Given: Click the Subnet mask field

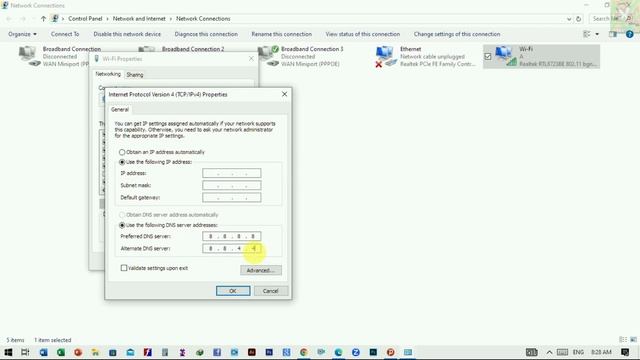Looking at the screenshot, I should tap(231, 185).
